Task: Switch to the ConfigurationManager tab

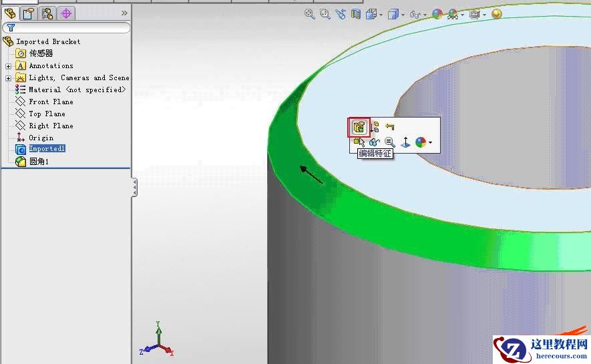Action: 47,13
